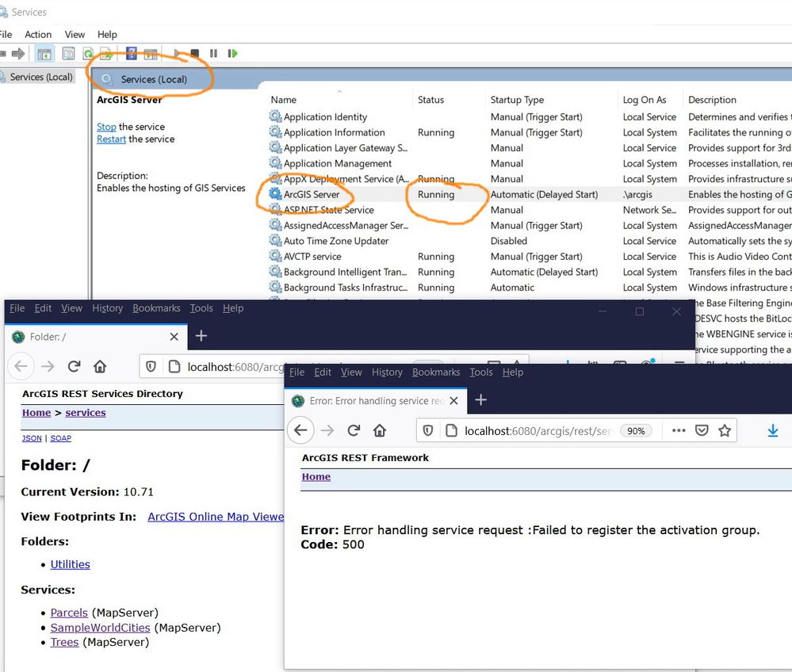The image size is (792, 672).
Task: Click the Downloads arrow in error browser window
Action: coord(772,430)
